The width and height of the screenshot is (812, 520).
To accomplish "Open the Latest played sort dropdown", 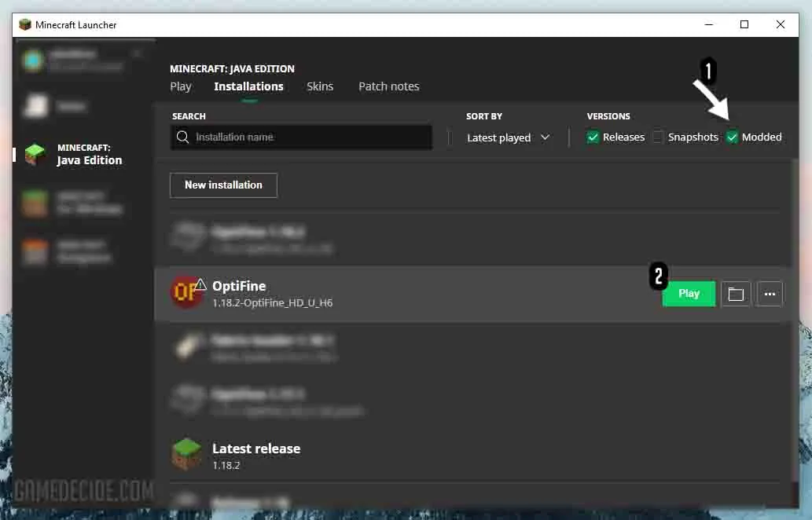I will pos(508,137).
